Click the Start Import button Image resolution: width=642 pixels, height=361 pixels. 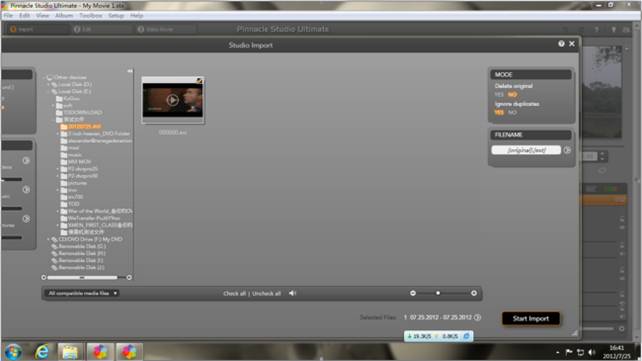(x=531, y=318)
